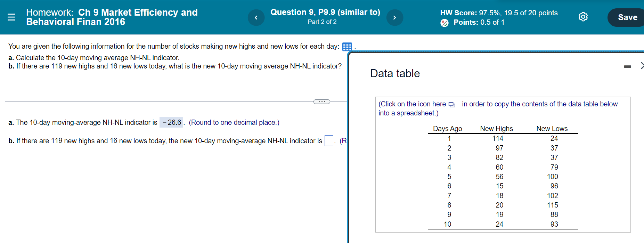Viewport: 644px width, 243px height.
Task: Click the 'New Highs' column header
Action: 496,129
